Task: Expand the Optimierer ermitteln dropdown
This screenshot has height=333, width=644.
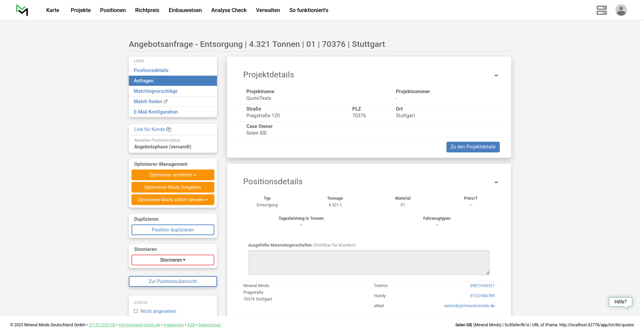Action: 172,175
